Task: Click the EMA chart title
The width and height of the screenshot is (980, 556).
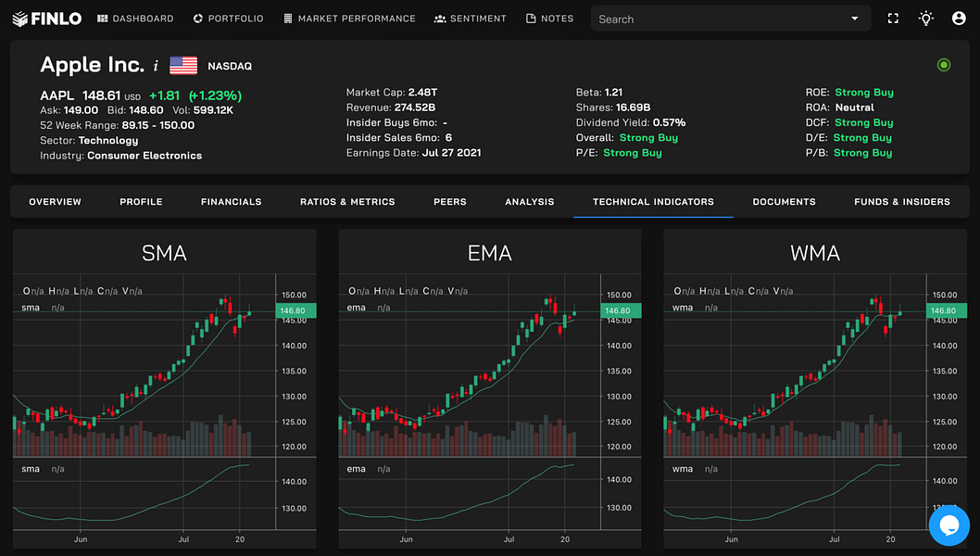Action: tap(490, 253)
